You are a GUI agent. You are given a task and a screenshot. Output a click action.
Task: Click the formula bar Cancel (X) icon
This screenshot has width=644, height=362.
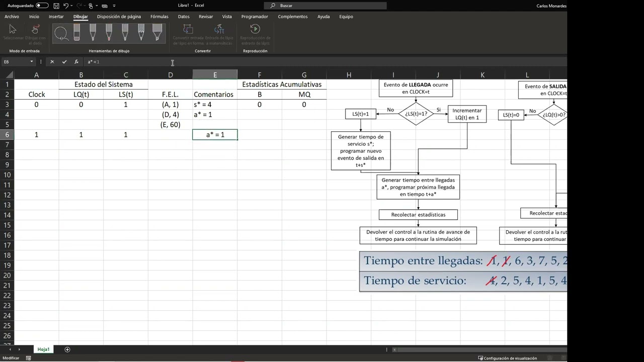pyautogui.click(x=52, y=62)
